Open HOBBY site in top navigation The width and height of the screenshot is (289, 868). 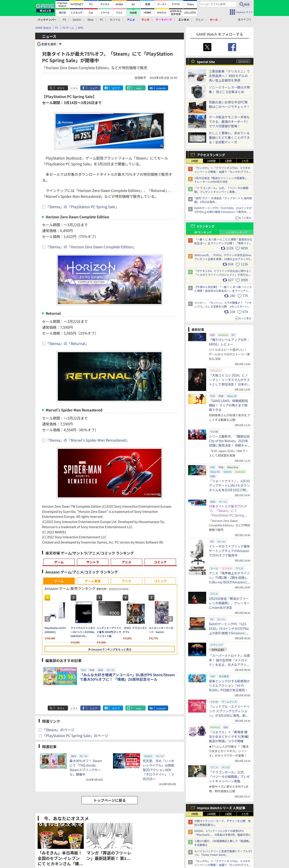[x=147, y=12]
